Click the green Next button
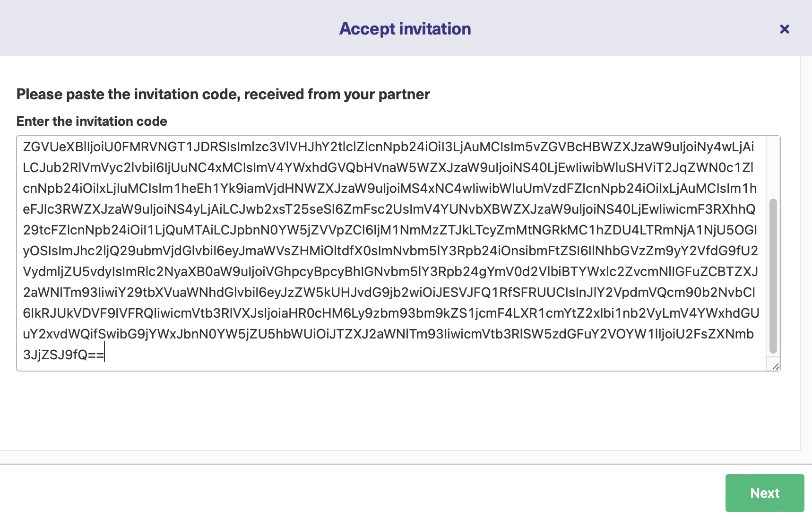812x520 pixels. [x=765, y=493]
